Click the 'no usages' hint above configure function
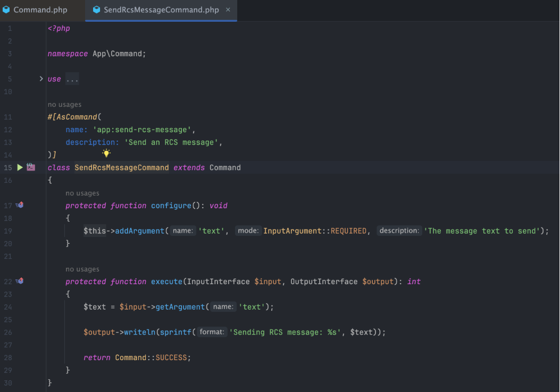 coord(82,193)
